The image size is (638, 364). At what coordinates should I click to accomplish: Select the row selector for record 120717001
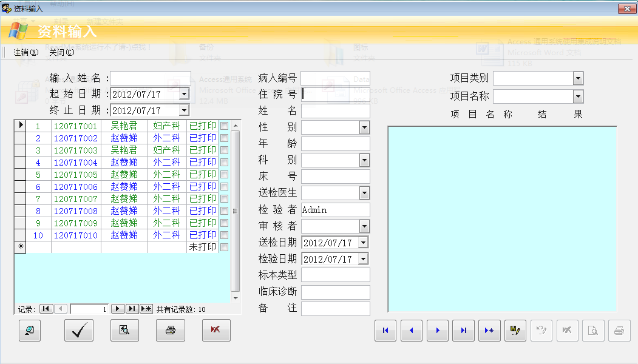21,126
